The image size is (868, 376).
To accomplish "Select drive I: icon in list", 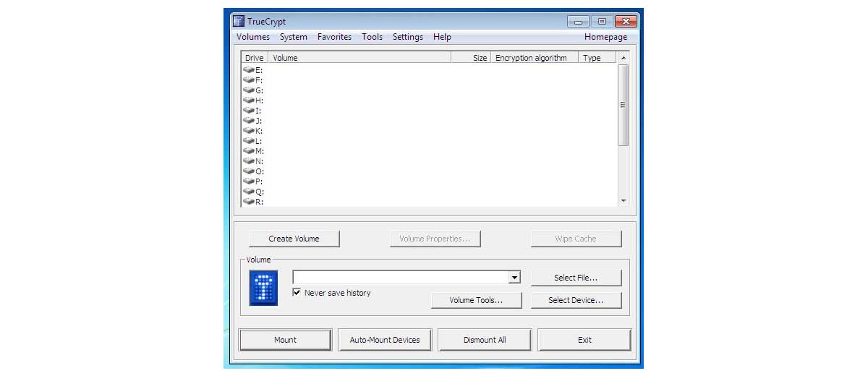I will (x=249, y=111).
